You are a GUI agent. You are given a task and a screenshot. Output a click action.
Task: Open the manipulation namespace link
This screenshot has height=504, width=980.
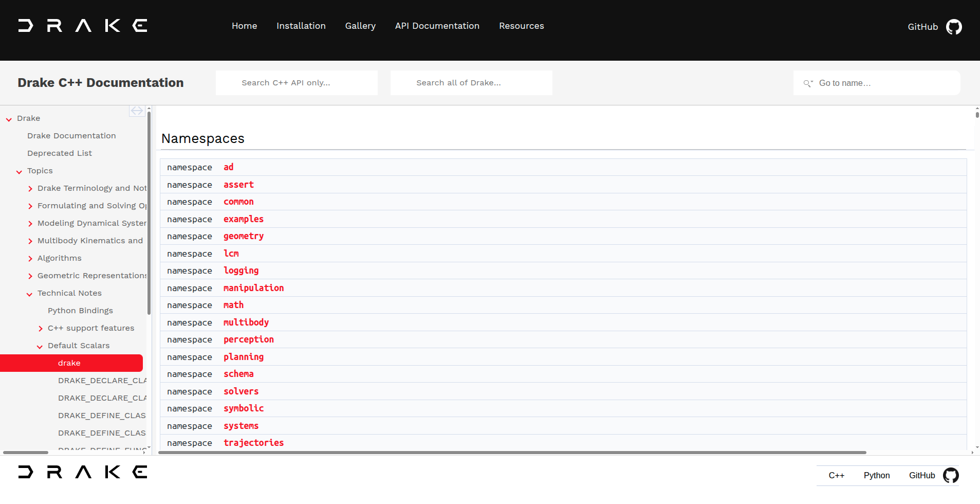[253, 288]
